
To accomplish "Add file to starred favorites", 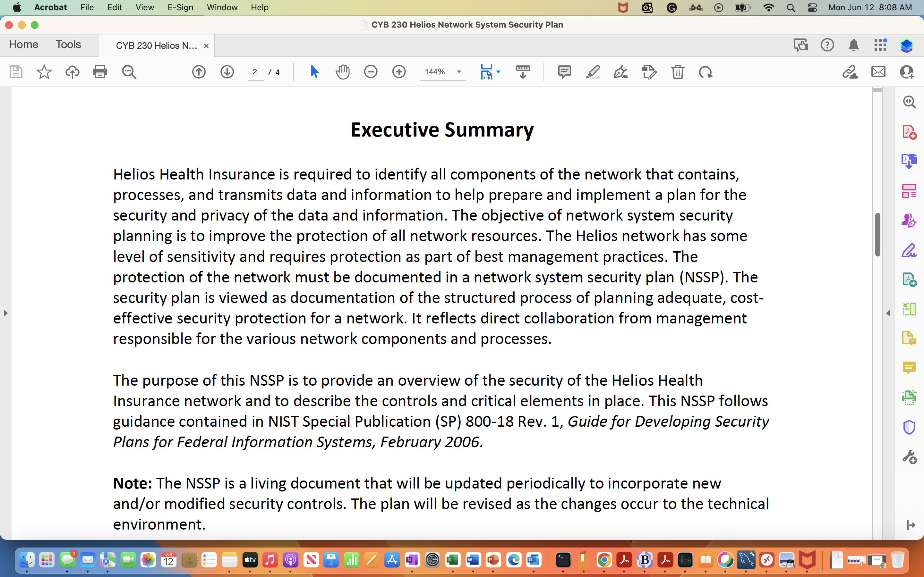I will coord(44,72).
